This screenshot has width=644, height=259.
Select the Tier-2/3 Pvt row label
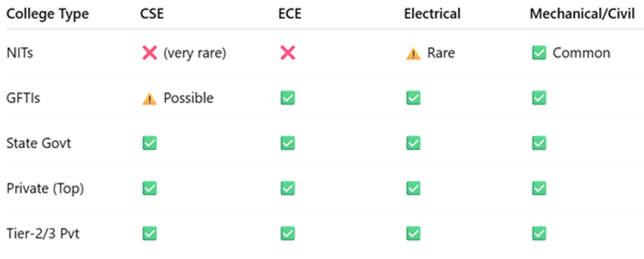(43, 234)
